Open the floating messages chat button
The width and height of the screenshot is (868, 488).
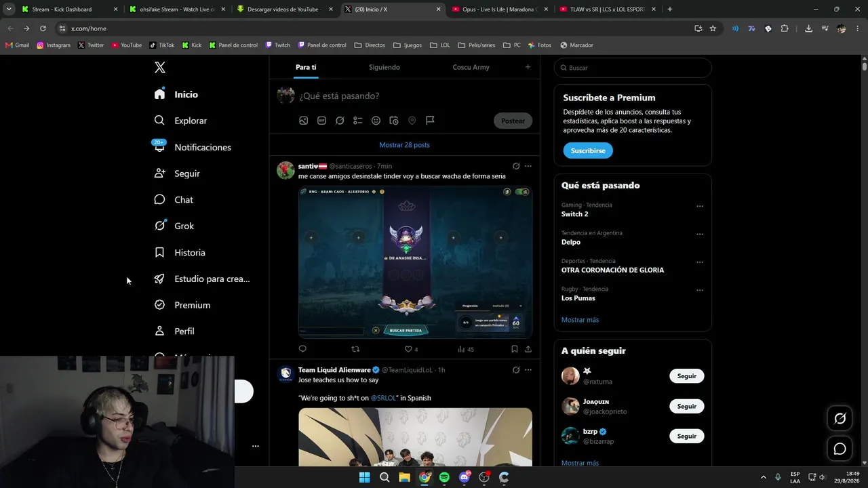pyautogui.click(x=840, y=449)
